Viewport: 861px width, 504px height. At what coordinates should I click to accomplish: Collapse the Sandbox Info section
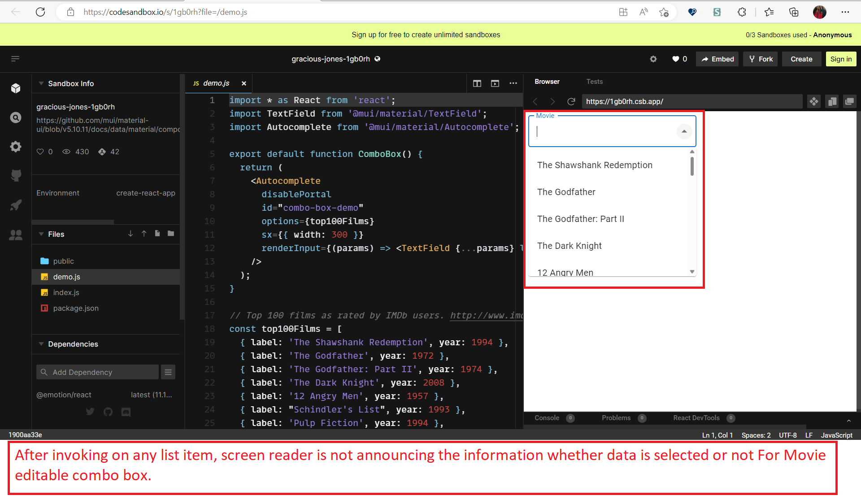(41, 83)
